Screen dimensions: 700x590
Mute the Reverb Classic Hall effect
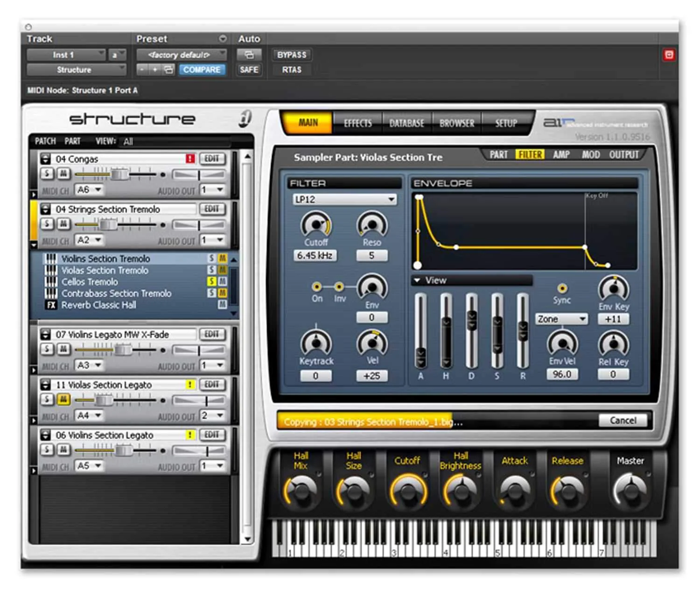tap(223, 305)
